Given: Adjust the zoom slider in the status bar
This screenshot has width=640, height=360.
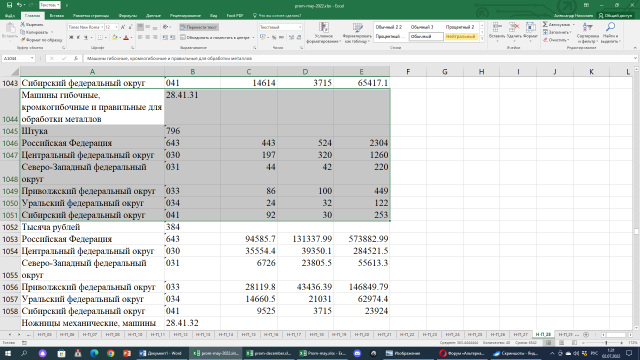Looking at the screenshot, I should (x=606, y=343).
